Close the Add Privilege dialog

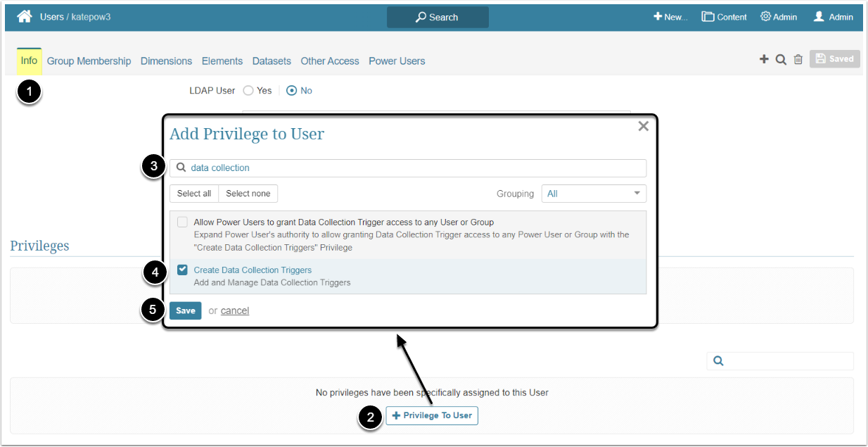pyautogui.click(x=643, y=127)
